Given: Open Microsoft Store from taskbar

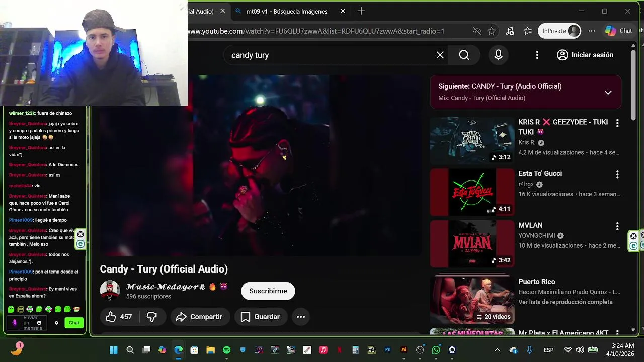Looking at the screenshot, I should coord(194,350).
